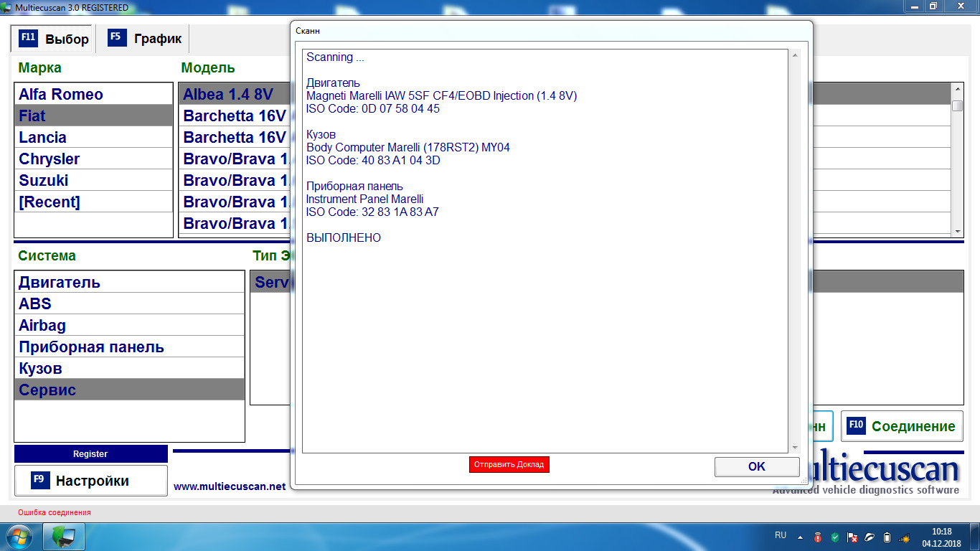Click ISO Code: 0D 07 58 04 45
Screen dimensions: 980x551
click(x=373, y=108)
